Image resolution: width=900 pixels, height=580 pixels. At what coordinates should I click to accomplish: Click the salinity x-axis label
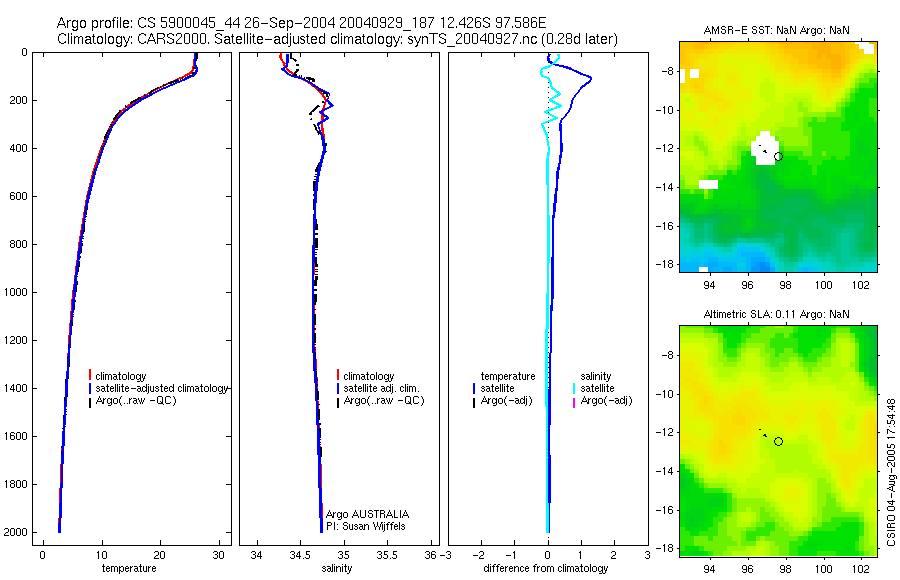click(336, 568)
